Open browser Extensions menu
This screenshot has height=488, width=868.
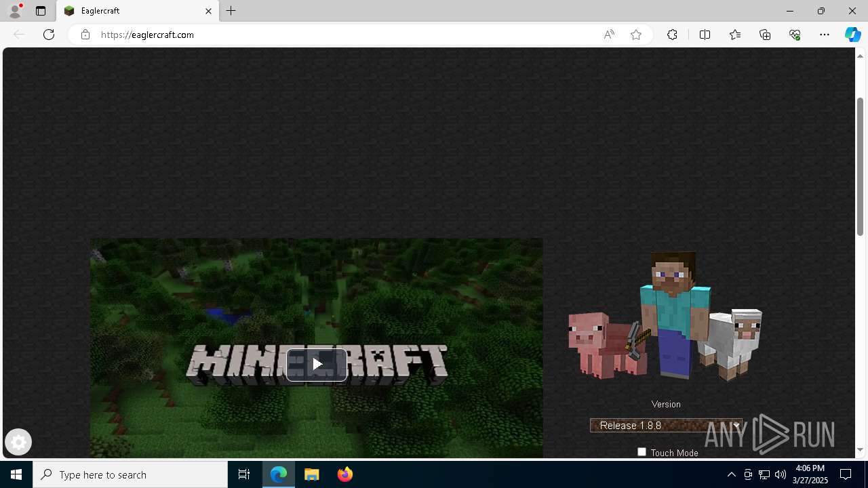coord(672,35)
